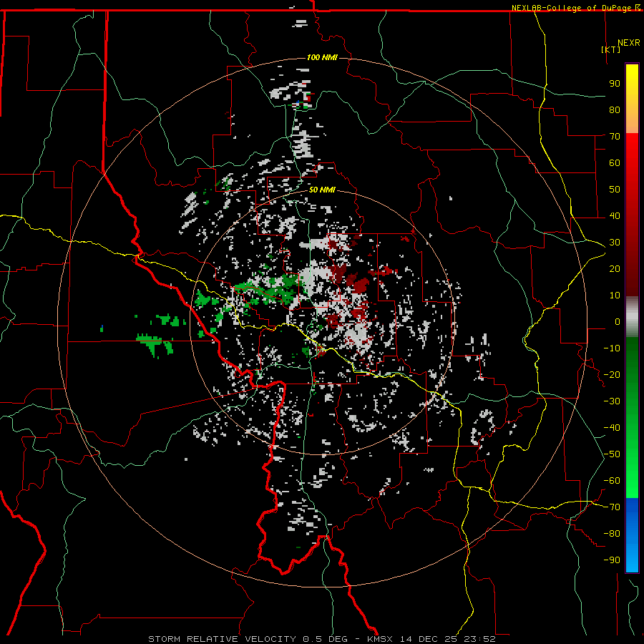Click the -80 value on velocity legend
The image size is (644, 644).
612,534
